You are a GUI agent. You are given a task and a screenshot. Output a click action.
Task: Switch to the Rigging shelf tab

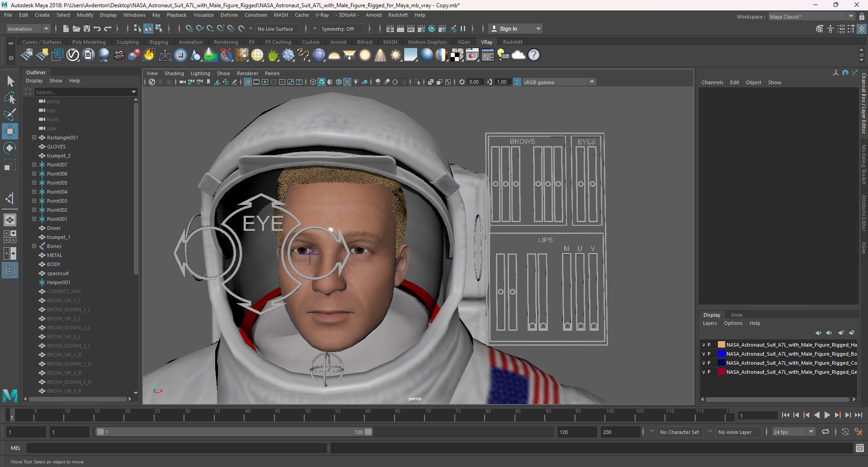(159, 42)
